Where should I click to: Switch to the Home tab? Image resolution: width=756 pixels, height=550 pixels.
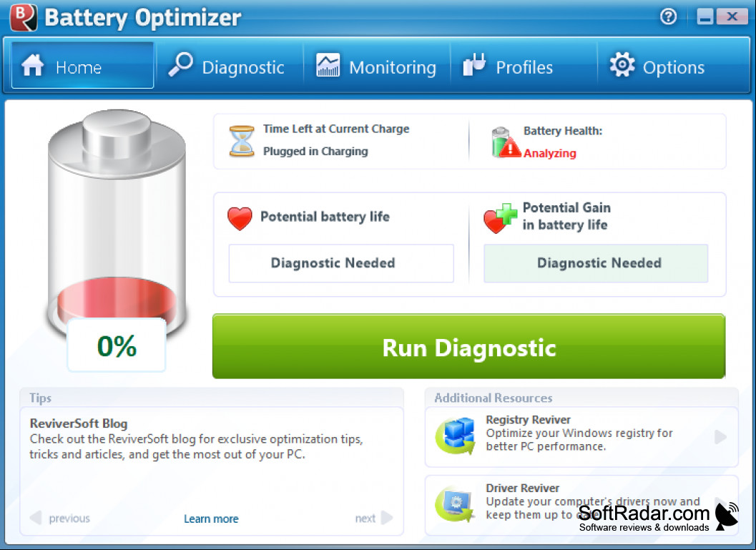[x=82, y=65]
